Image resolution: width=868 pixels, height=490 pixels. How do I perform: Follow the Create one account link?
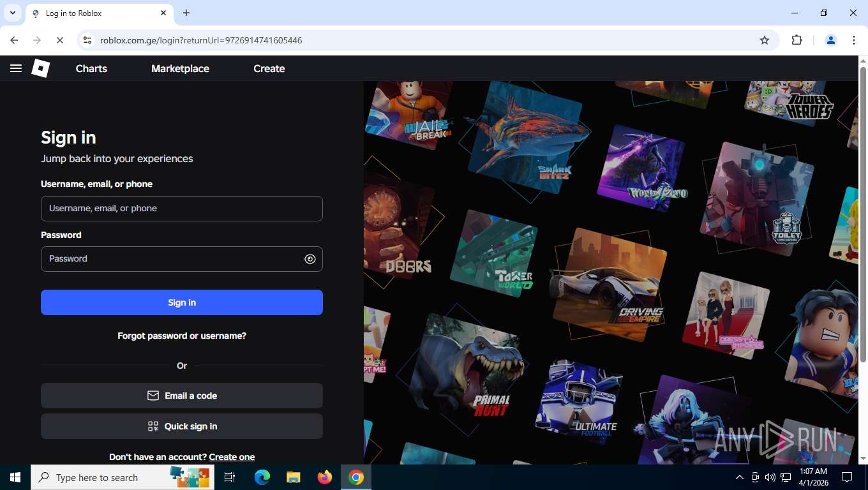[232, 457]
